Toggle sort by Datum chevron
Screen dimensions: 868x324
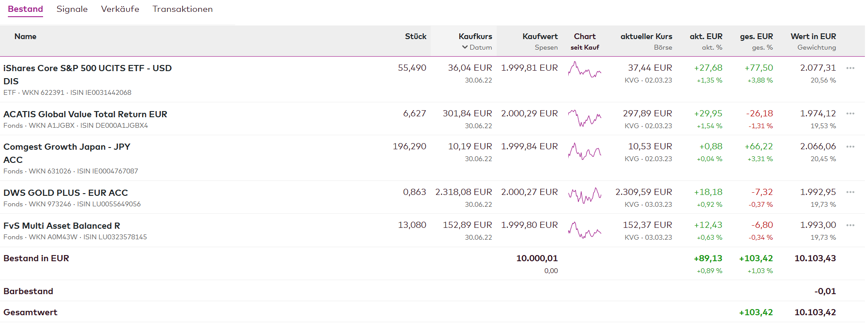pos(465,47)
